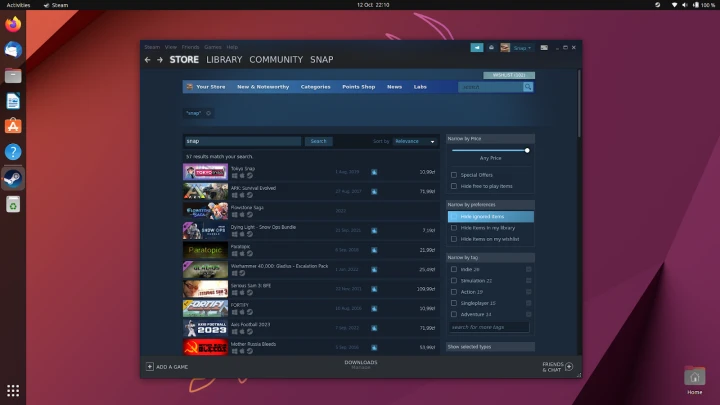Filter by the Simulation tag checkbox

[x=454, y=281]
